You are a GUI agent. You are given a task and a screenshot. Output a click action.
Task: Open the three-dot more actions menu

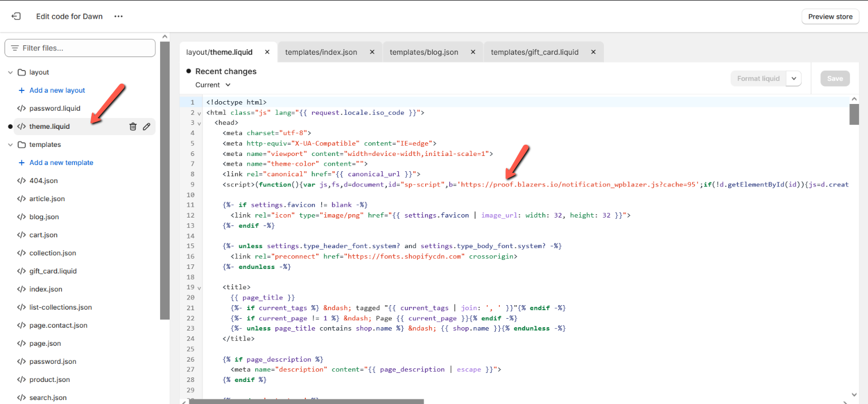coord(118,16)
